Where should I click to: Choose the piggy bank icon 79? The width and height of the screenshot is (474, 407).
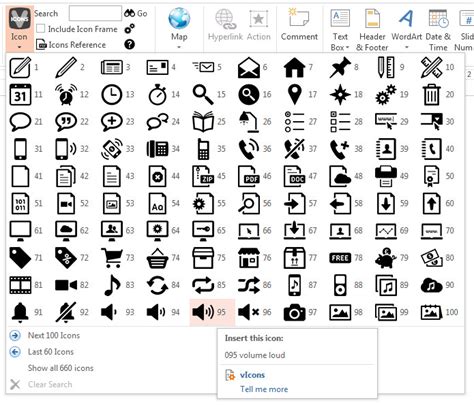[x=386, y=258]
